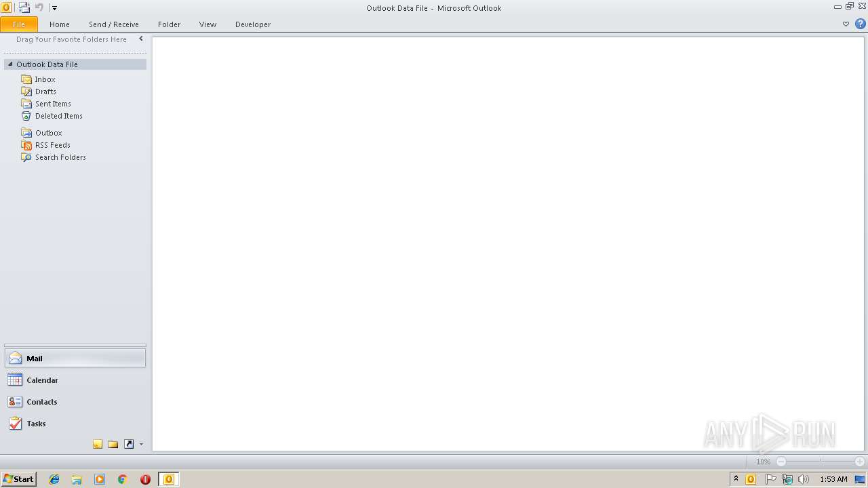
Task: Click the Search Folders magnifier icon
Action: click(x=26, y=157)
